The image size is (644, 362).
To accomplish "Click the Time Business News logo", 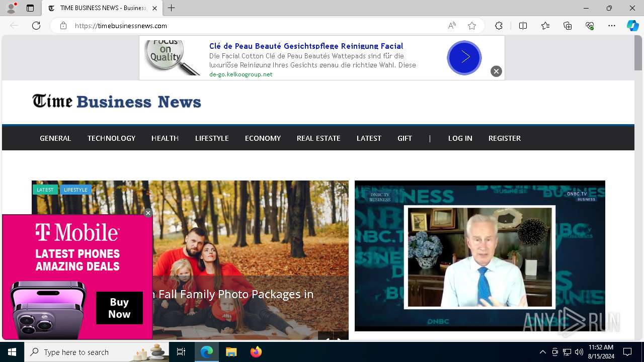I will 117,102.
